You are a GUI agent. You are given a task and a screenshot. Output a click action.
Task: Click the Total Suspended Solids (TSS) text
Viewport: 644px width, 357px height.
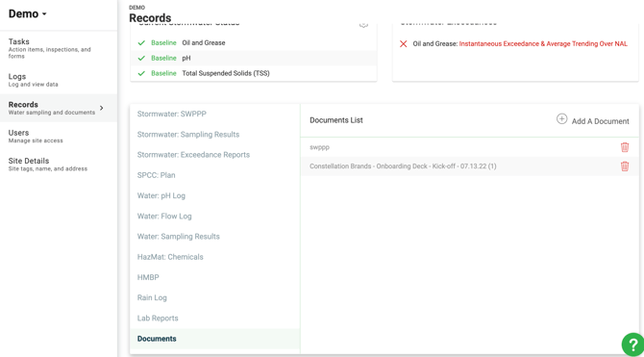tap(226, 73)
